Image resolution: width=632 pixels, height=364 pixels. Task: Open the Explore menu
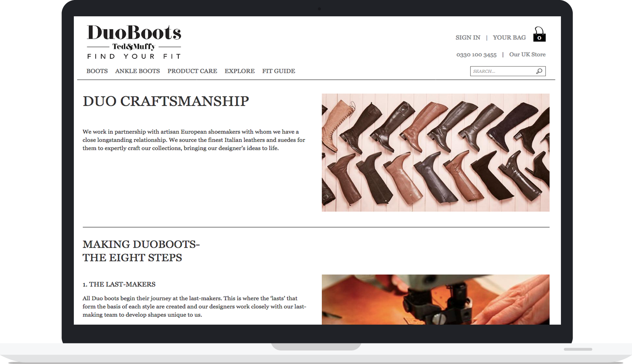pyautogui.click(x=240, y=71)
